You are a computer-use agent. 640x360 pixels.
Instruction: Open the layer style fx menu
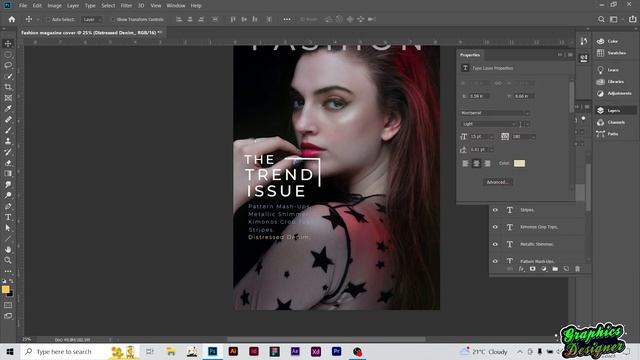point(521,269)
